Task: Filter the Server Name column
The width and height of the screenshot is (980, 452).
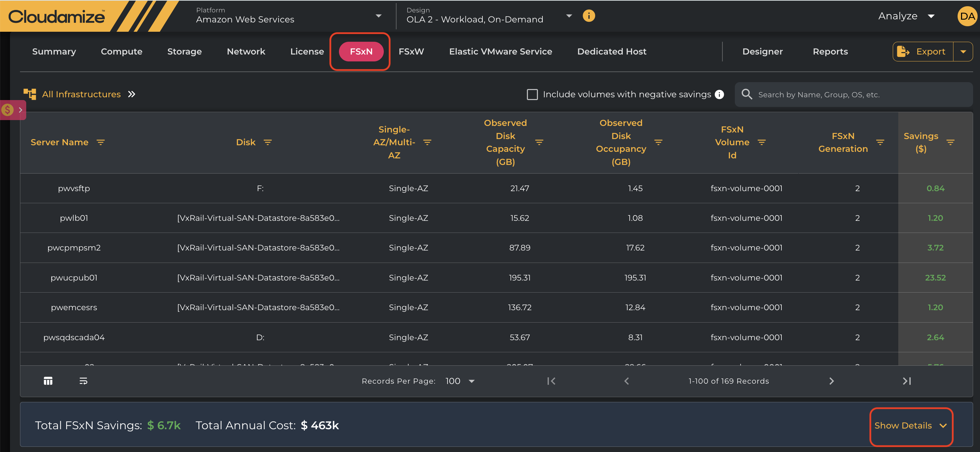Action: pyautogui.click(x=100, y=142)
